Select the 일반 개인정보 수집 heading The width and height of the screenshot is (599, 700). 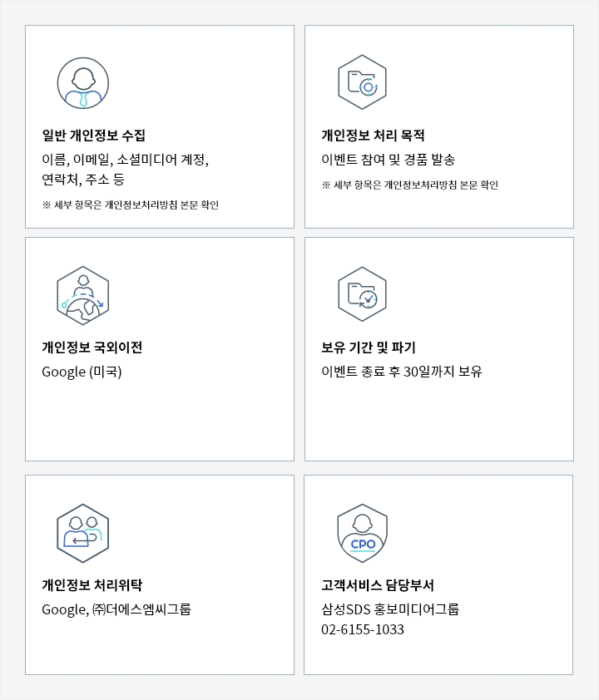pos(94,136)
